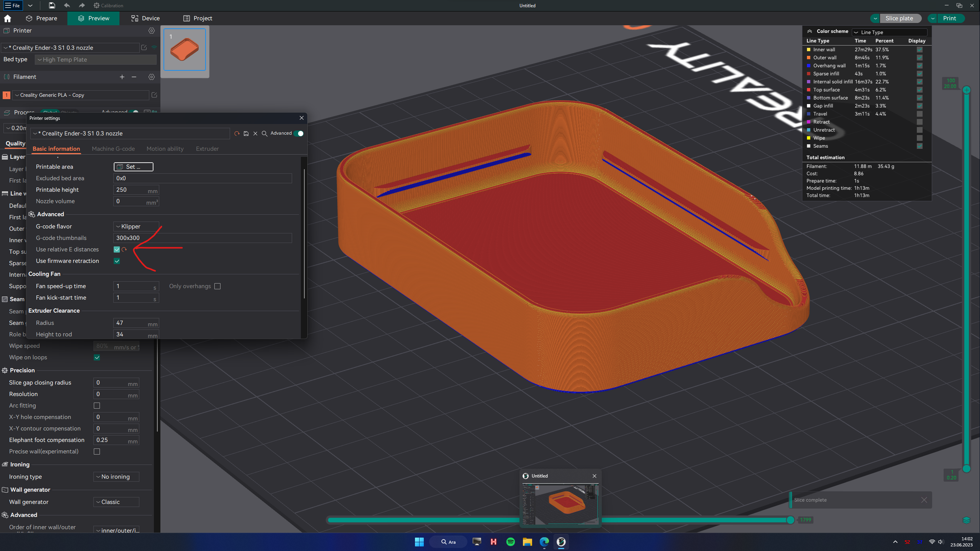The image size is (980, 551).
Task: Enable the Only overhangs checkbox
Action: 217,286
